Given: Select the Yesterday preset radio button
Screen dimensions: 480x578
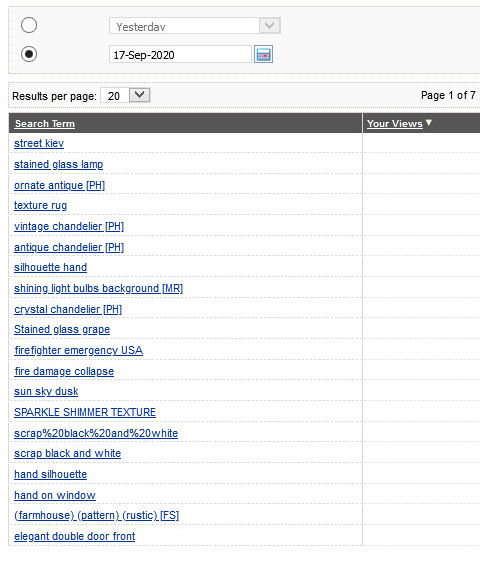Looking at the screenshot, I should (x=29, y=25).
